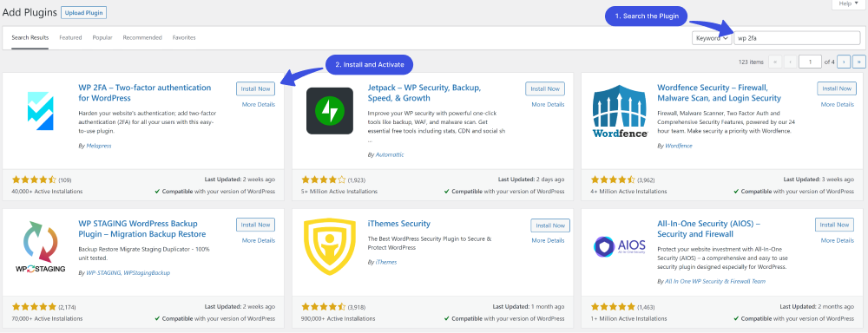The width and height of the screenshot is (868, 333).
Task: Switch to the Popular tab
Action: [x=102, y=37]
